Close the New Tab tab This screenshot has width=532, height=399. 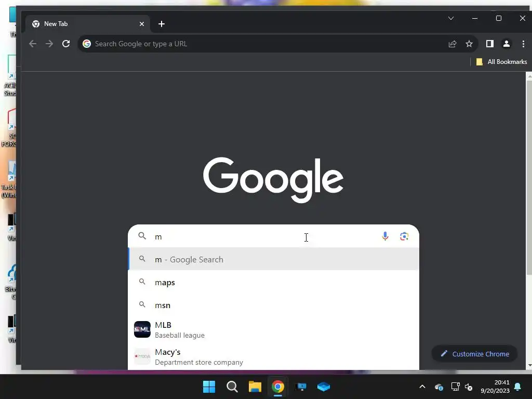coord(142,24)
